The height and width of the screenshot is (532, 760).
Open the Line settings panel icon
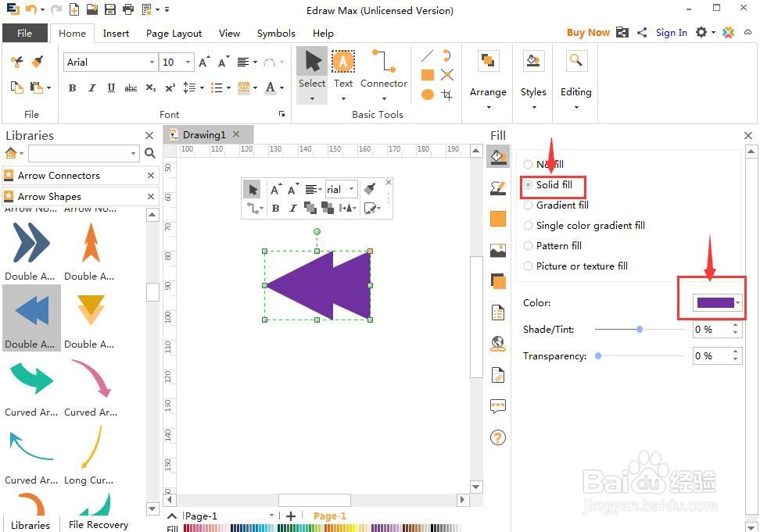(x=498, y=187)
